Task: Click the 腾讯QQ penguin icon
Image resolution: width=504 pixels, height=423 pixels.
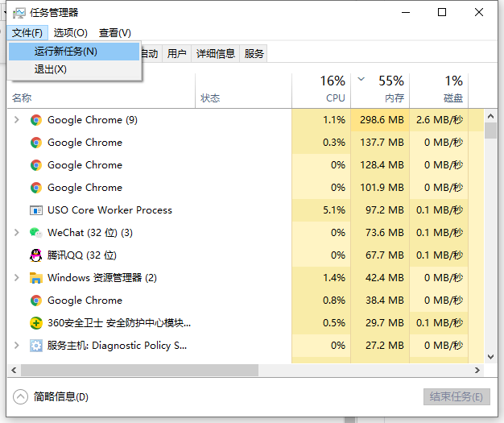Action: [x=35, y=255]
